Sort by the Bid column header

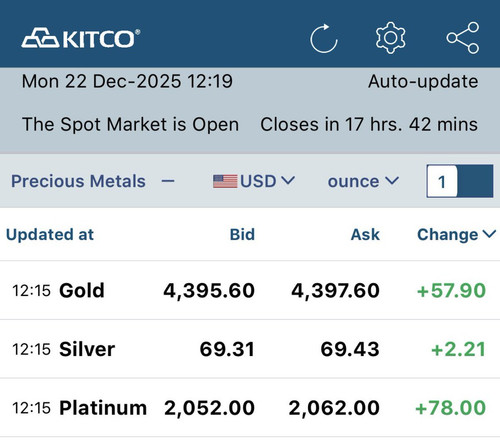click(x=242, y=234)
